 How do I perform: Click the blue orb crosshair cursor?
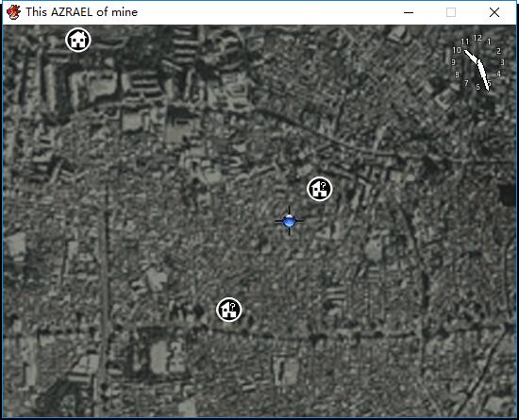point(289,221)
